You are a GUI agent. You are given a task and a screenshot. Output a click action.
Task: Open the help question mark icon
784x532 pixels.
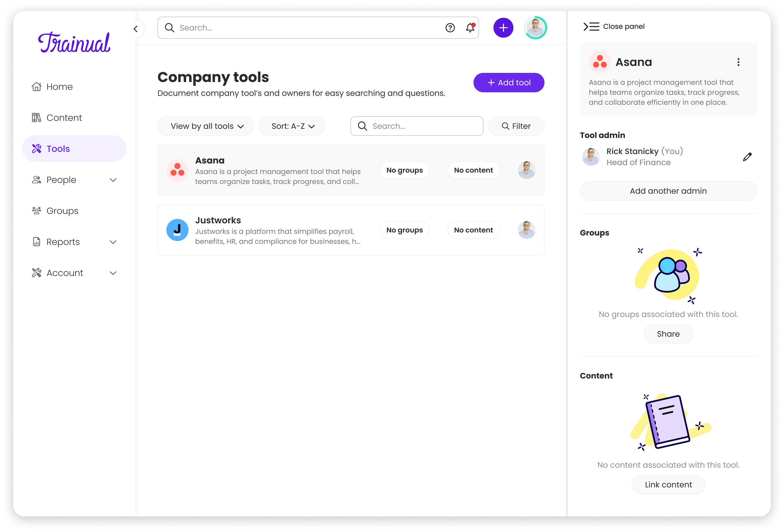click(x=450, y=28)
